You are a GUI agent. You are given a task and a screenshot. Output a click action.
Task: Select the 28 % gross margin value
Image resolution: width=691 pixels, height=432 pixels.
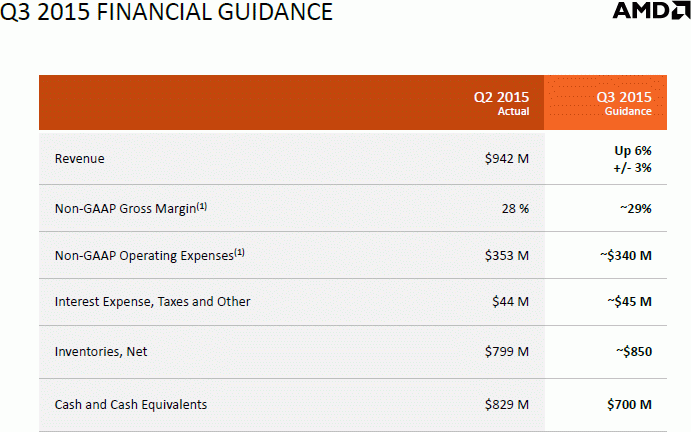515,209
